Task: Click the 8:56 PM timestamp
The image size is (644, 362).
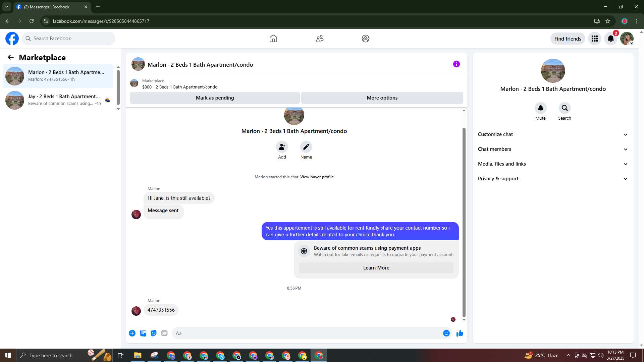Action: [294, 288]
